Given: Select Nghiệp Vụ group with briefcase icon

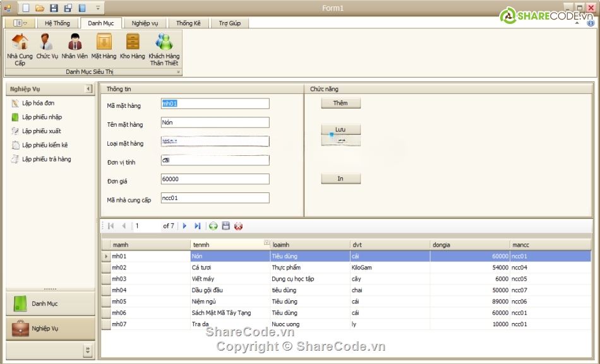Looking at the screenshot, I should click(x=50, y=329).
